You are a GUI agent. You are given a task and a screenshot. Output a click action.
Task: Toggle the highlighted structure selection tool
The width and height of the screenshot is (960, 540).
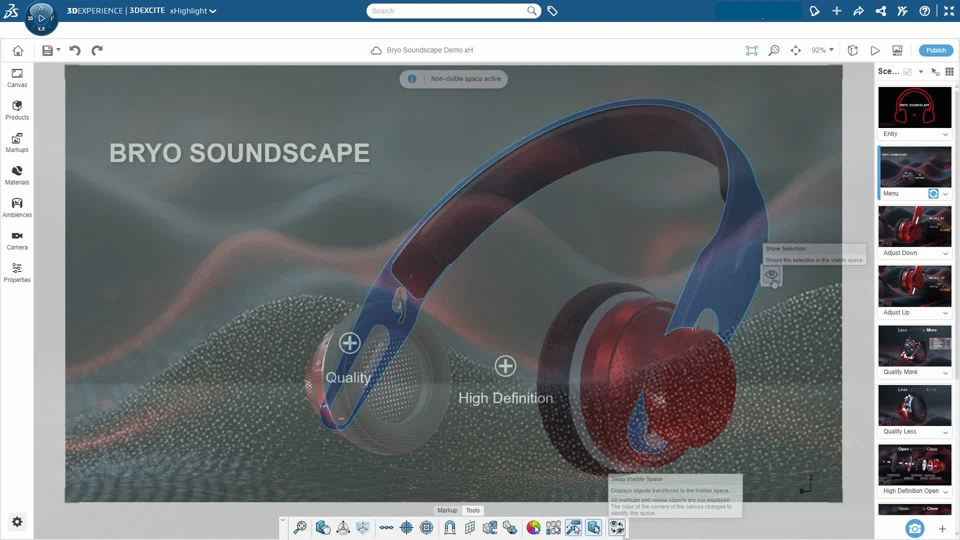point(573,527)
